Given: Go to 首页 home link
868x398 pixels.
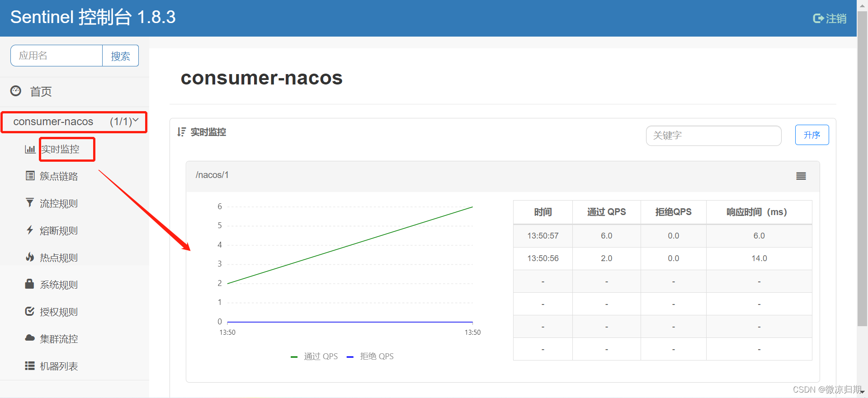Looking at the screenshot, I should 41,92.
